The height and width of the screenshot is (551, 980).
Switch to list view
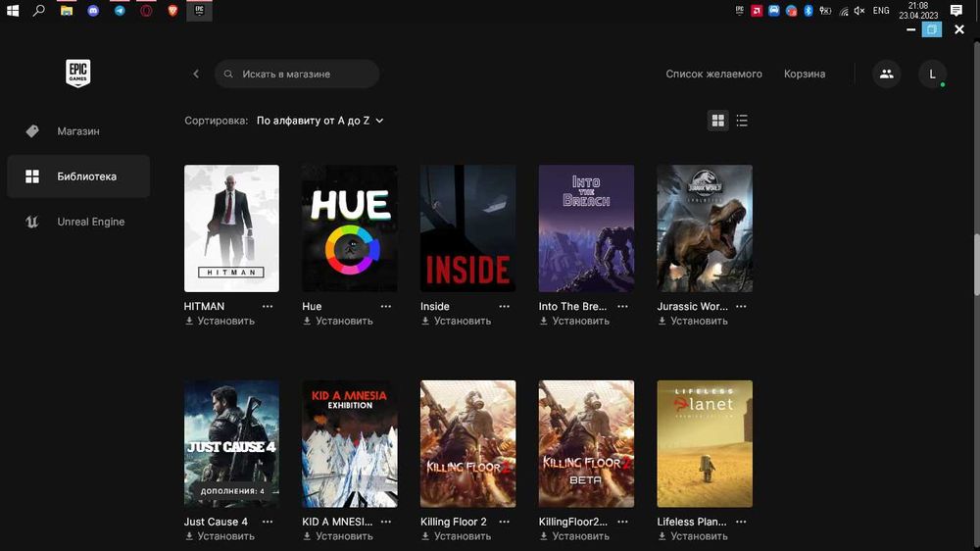coord(742,121)
